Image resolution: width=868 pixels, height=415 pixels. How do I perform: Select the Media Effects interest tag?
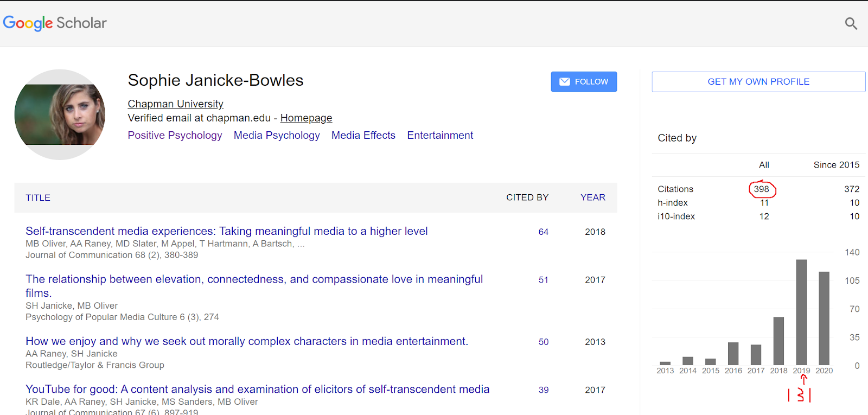point(363,136)
